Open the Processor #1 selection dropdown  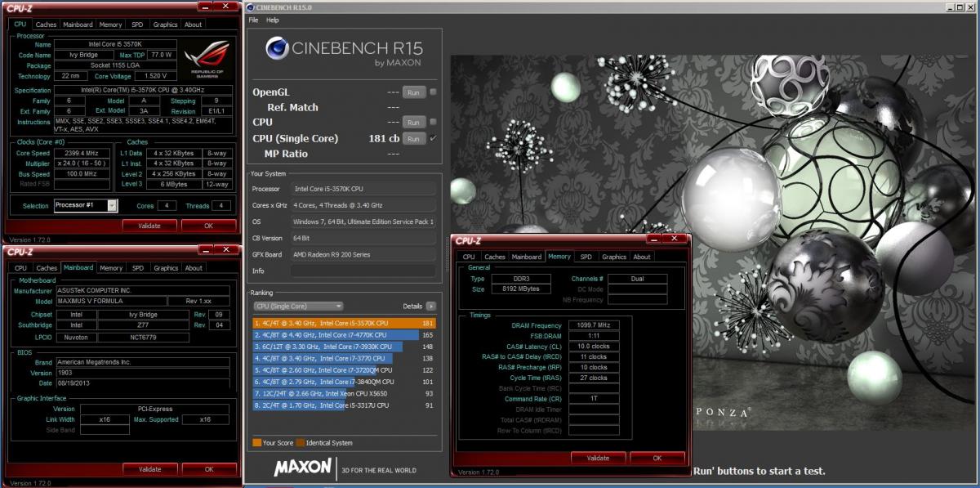(86, 205)
